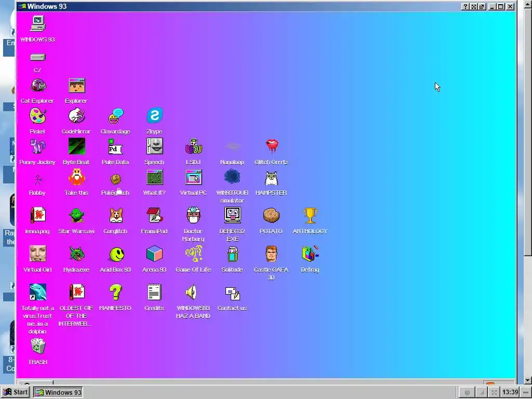Launch FramaPad

[155, 215]
